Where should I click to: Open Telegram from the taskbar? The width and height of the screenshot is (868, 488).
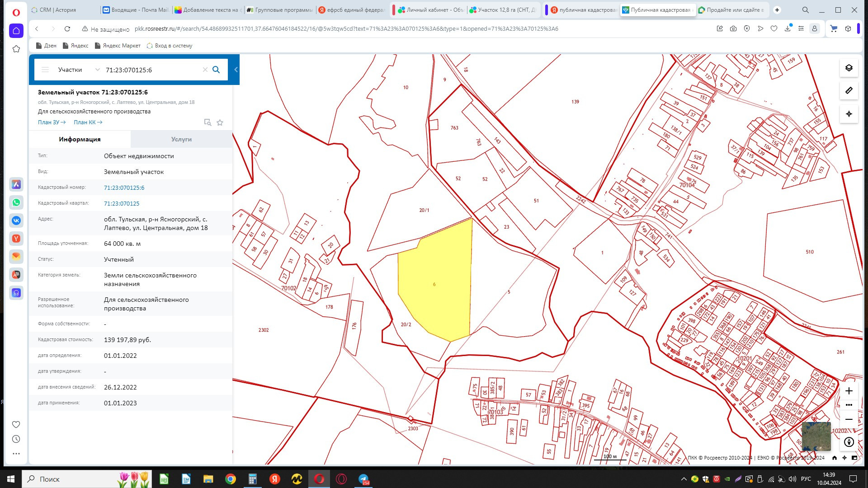[x=363, y=479]
